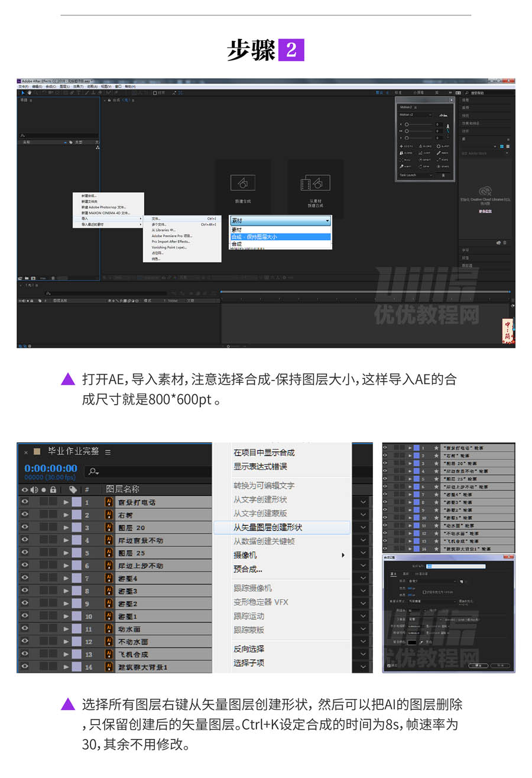Image resolution: width=532 pixels, height=778 pixels.
Task: Choose 在项目中显示合成 in context menu
Action: [264, 453]
